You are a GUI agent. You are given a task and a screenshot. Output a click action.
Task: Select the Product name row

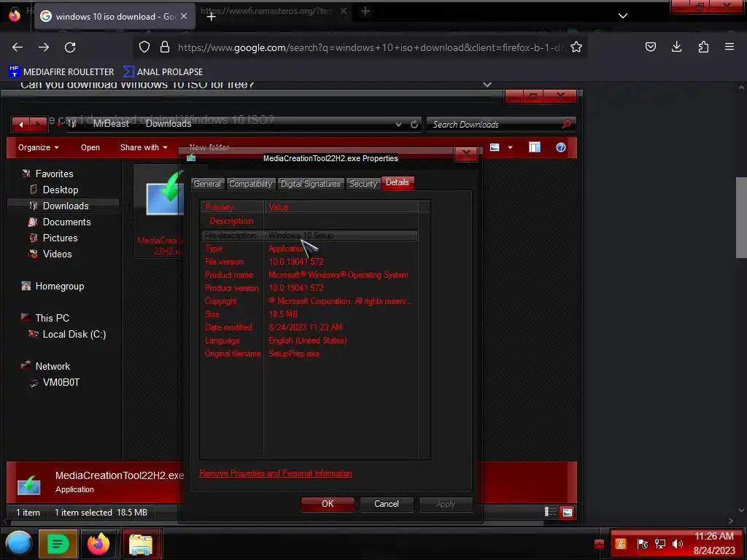click(x=309, y=275)
